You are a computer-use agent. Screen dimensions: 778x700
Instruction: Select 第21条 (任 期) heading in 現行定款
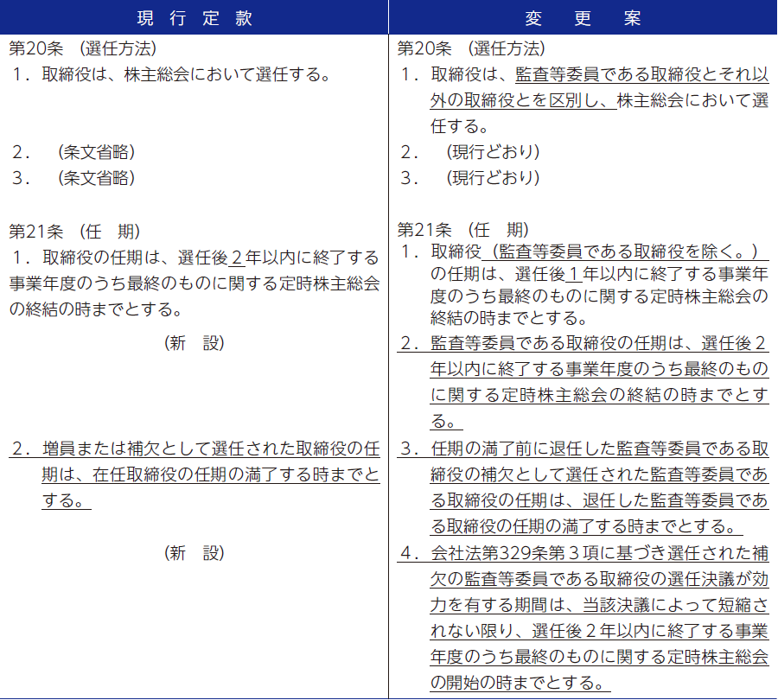coord(74,231)
